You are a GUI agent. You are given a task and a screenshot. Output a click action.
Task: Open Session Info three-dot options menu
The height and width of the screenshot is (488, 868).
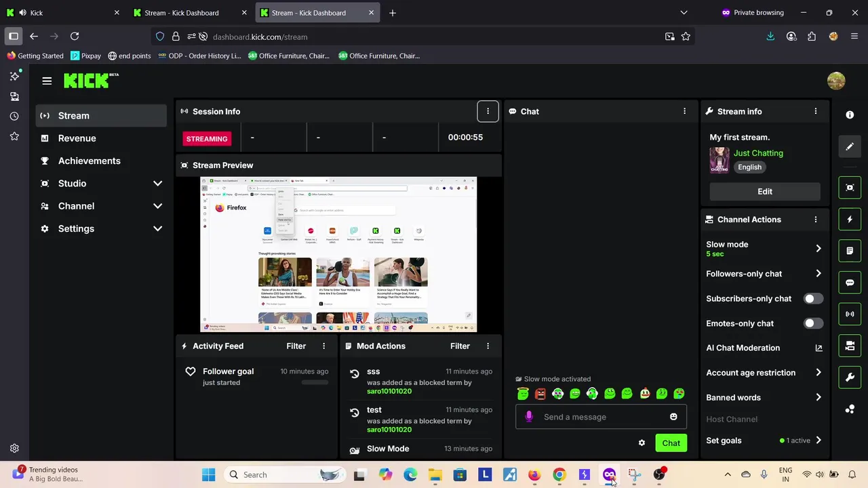[x=488, y=111]
